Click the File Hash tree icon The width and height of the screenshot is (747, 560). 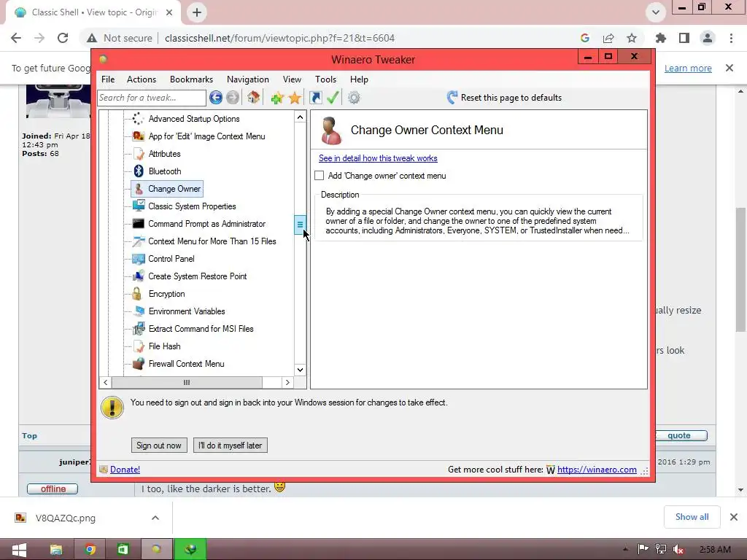pyautogui.click(x=138, y=346)
